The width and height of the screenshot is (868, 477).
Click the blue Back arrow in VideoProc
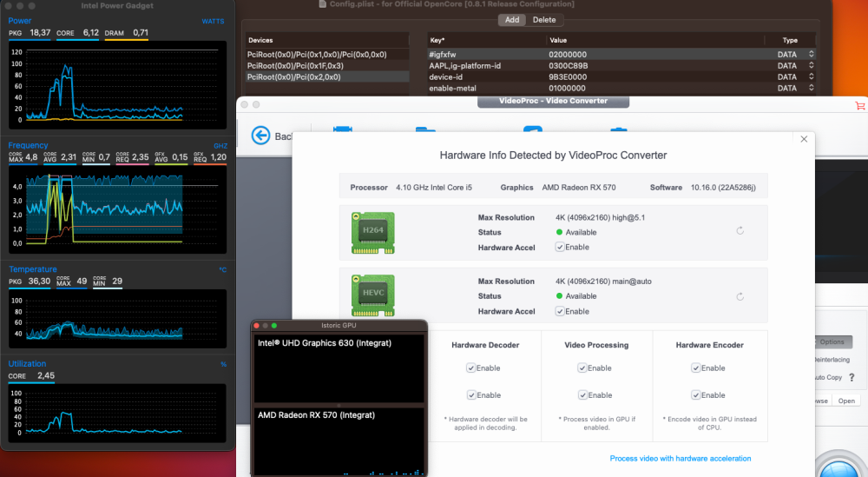coord(260,136)
